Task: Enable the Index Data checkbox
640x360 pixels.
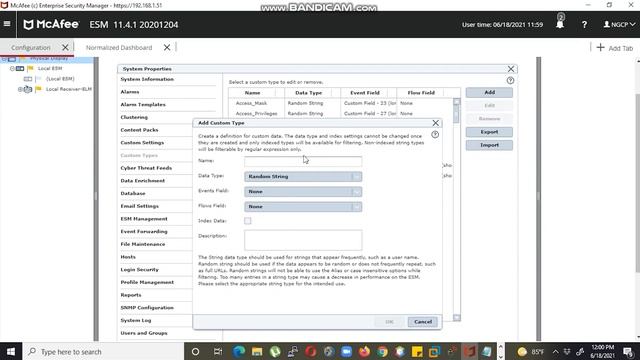Action: [248, 221]
